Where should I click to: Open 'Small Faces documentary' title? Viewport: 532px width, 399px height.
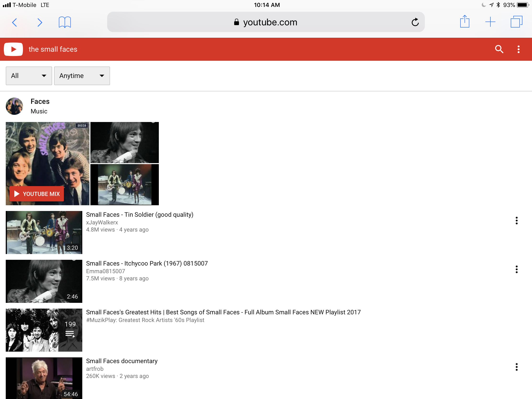click(x=122, y=361)
